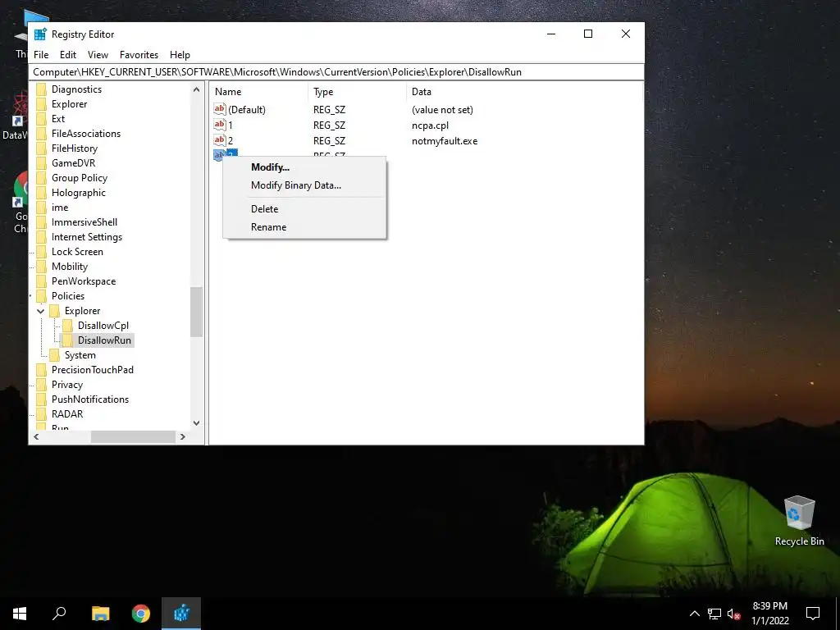The width and height of the screenshot is (840, 630).
Task: Open taskbar search
Action: tap(59, 614)
